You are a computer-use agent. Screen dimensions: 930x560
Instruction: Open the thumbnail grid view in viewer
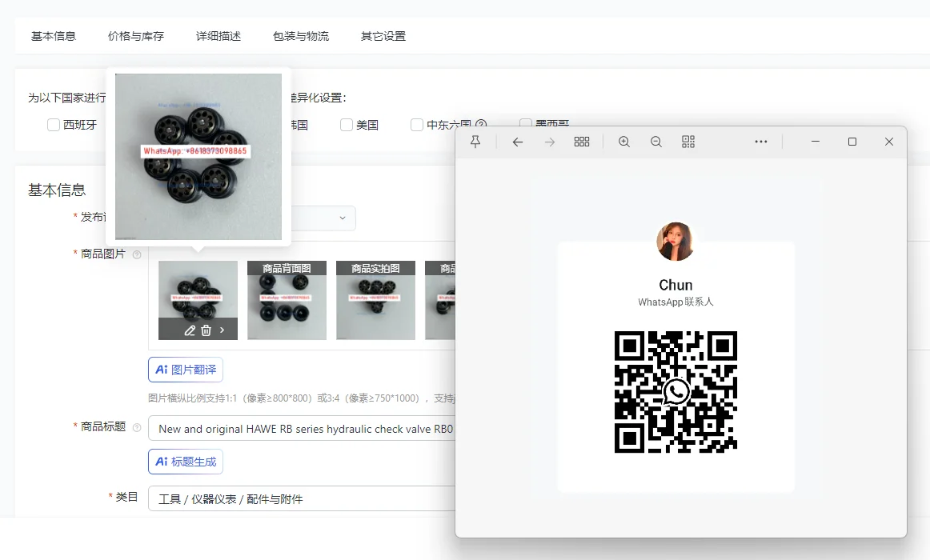(x=582, y=142)
